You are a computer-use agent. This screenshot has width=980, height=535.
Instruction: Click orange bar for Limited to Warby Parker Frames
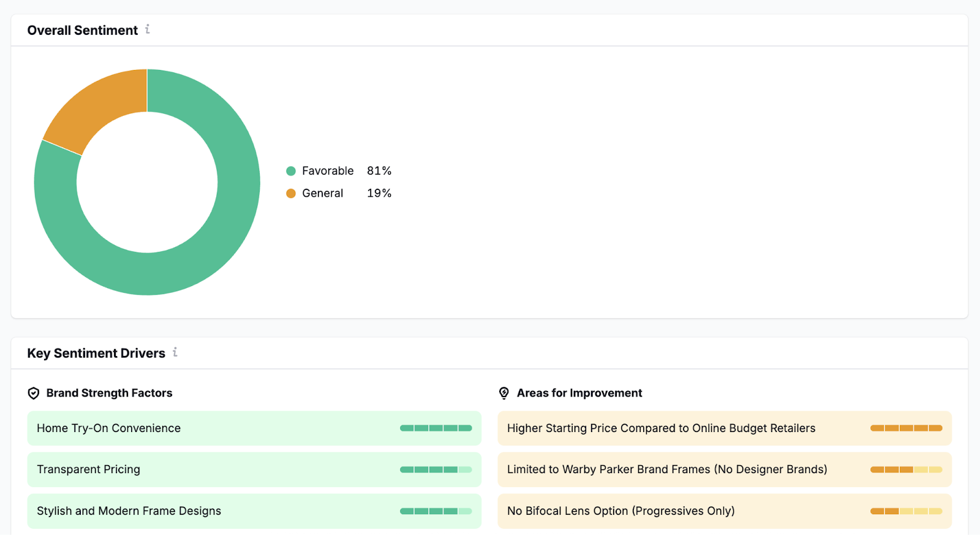907,469
